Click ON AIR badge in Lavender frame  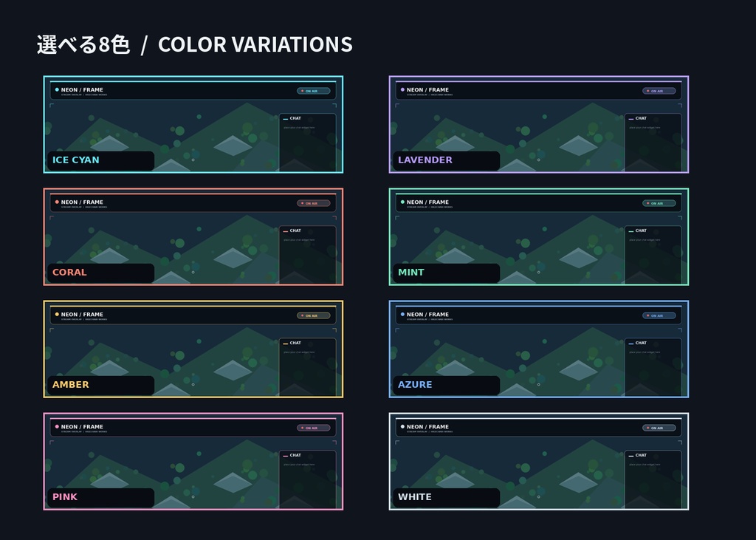pos(659,91)
